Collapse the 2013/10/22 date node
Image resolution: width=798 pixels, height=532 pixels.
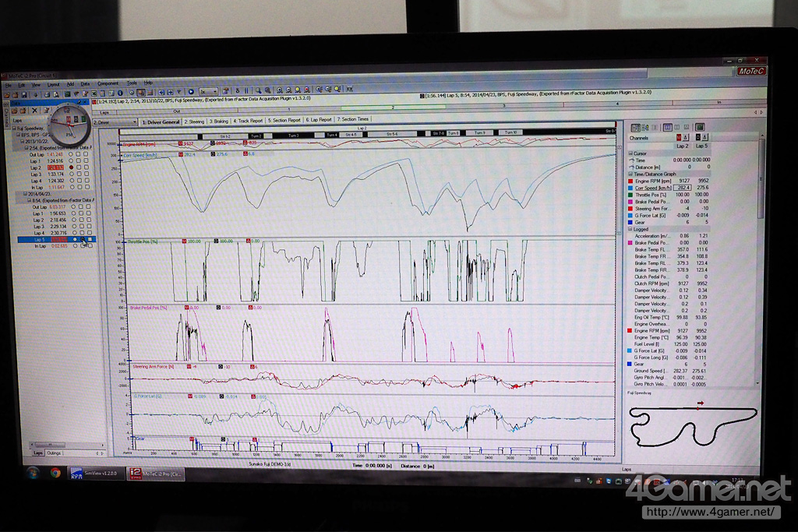pyautogui.click(x=23, y=142)
